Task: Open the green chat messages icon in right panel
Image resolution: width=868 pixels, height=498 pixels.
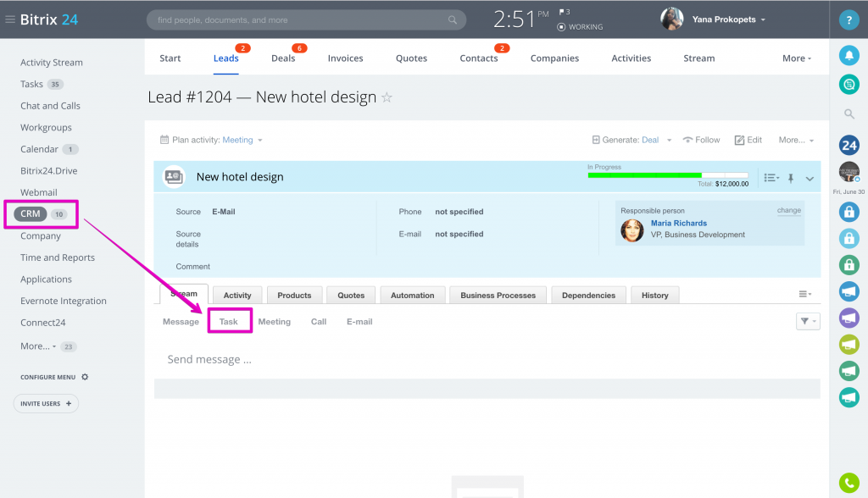Action: tap(849, 84)
